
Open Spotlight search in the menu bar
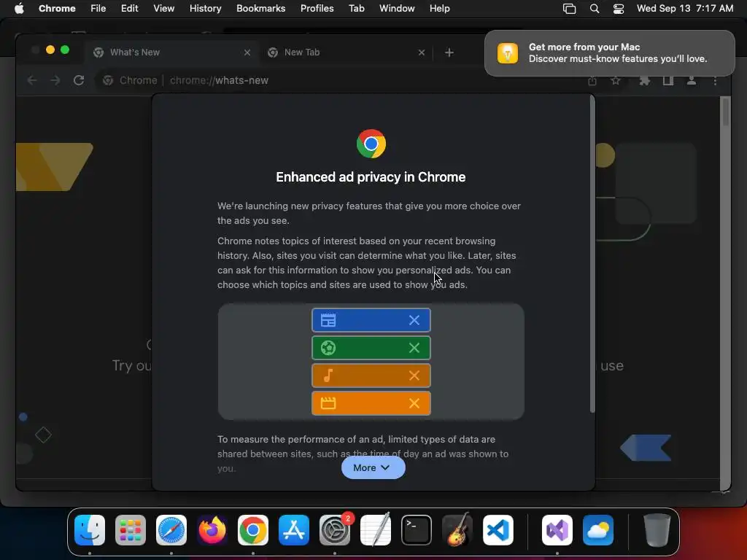coord(594,9)
